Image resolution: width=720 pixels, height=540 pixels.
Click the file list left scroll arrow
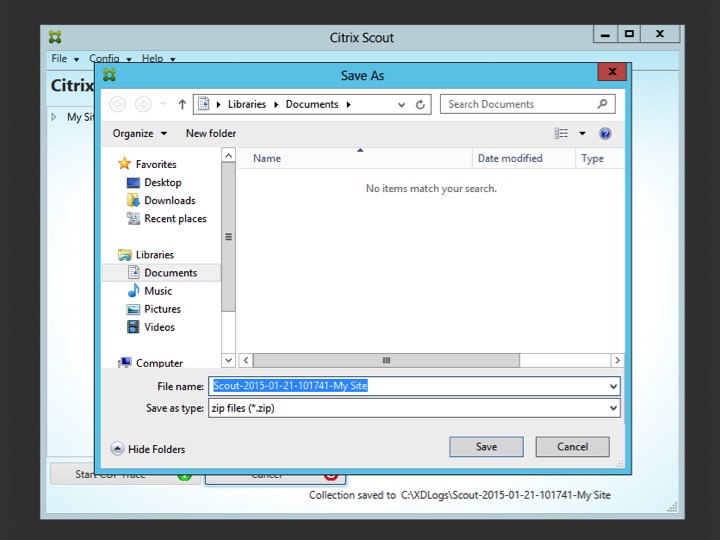pos(246,360)
